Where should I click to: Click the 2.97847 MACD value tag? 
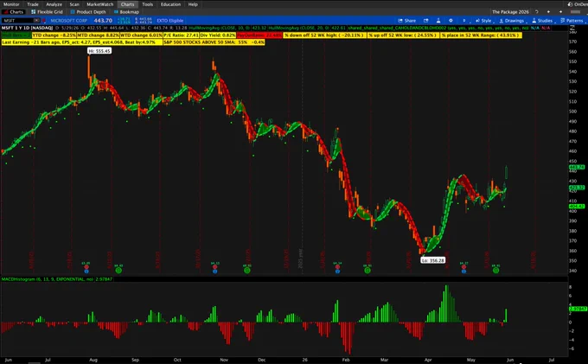click(x=578, y=309)
